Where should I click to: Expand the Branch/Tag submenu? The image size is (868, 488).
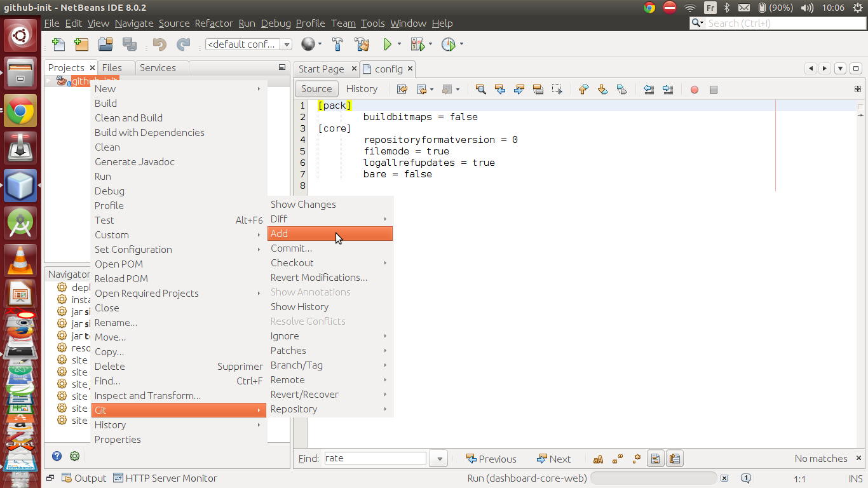click(x=330, y=365)
